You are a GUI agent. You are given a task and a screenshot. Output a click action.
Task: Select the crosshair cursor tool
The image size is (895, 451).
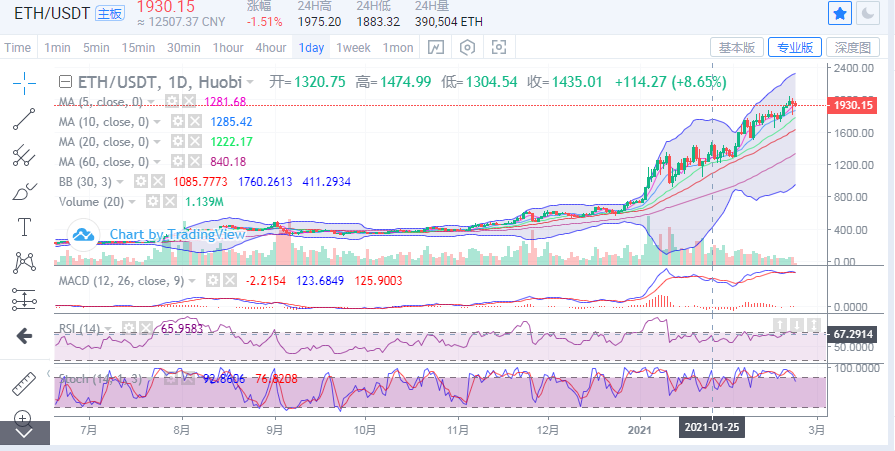(x=24, y=84)
